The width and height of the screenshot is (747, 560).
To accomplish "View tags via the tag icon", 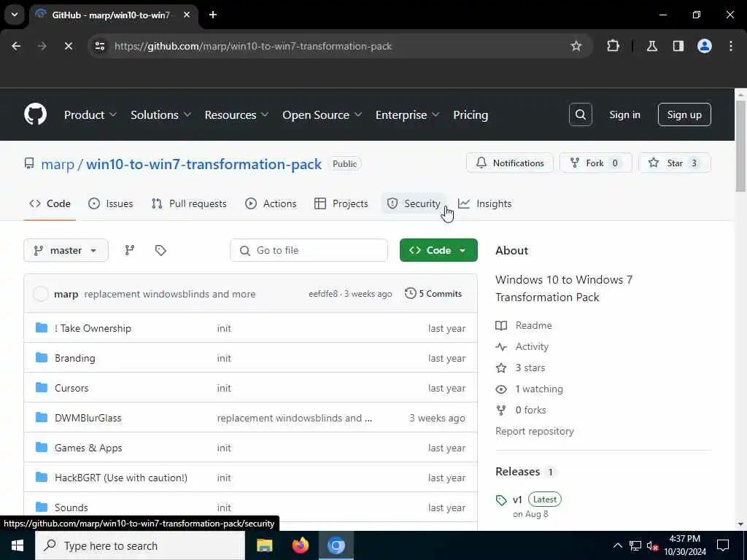I will [x=160, y=250].
